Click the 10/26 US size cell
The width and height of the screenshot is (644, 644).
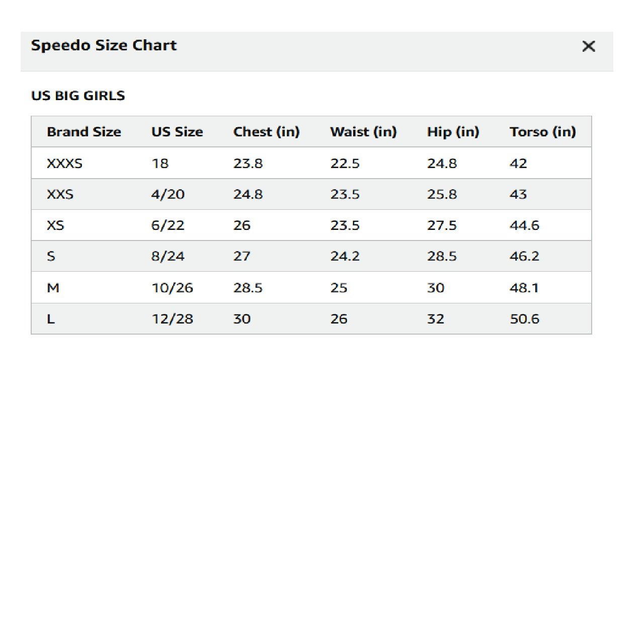click(172, 288)
